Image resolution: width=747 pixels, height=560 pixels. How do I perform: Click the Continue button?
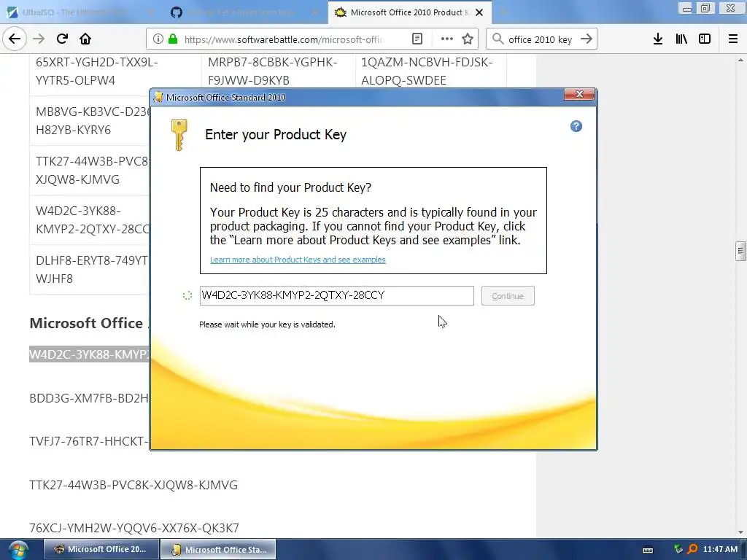point(508,296)
